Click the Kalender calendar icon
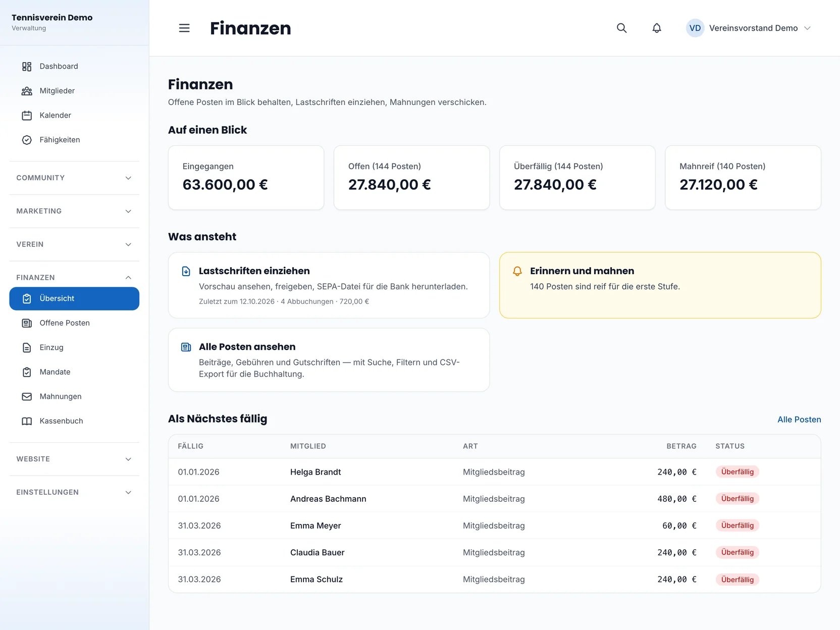This screenshot has width=840, height=630. tap(27, 116)
